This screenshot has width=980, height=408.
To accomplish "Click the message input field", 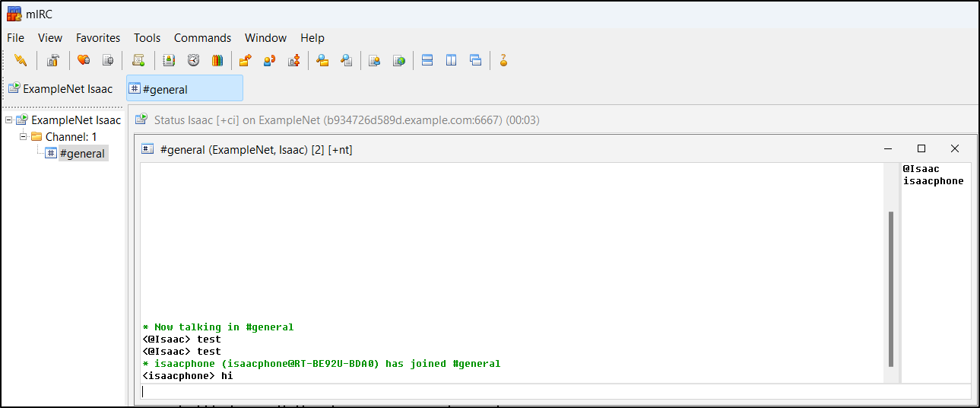I will click(x=555, y=391).
